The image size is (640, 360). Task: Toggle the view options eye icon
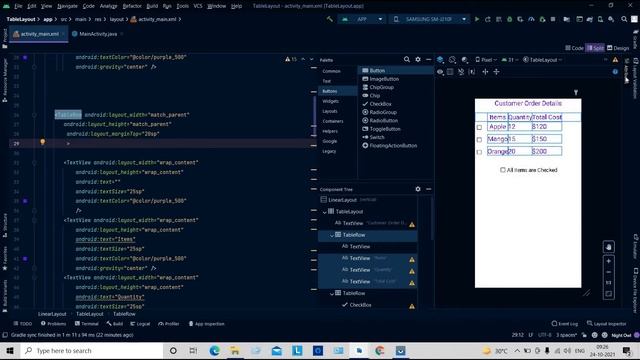[x=440, y=71]
